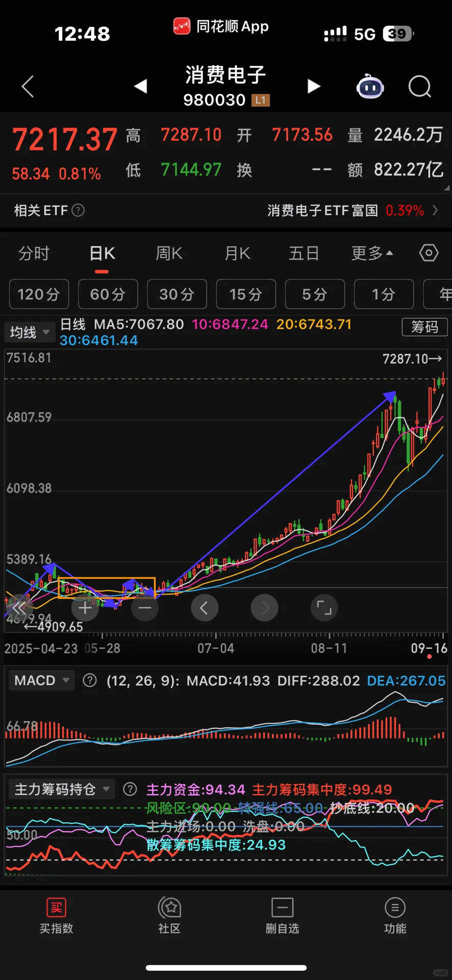The height and width of the screenshot is (980, 452).
Task: Open the chart settings hexagon icon
Action: 429,253
